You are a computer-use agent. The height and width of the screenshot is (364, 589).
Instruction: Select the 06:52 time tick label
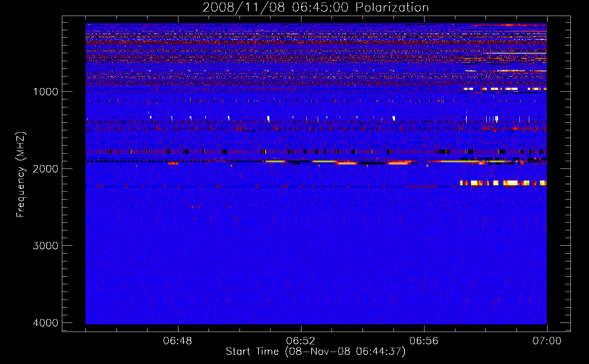click(301, 341)
